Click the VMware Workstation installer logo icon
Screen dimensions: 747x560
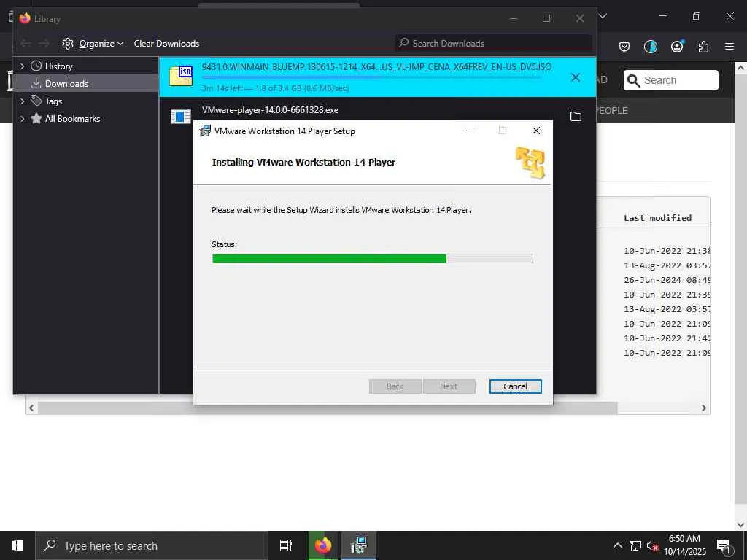[x=530, y=163]
